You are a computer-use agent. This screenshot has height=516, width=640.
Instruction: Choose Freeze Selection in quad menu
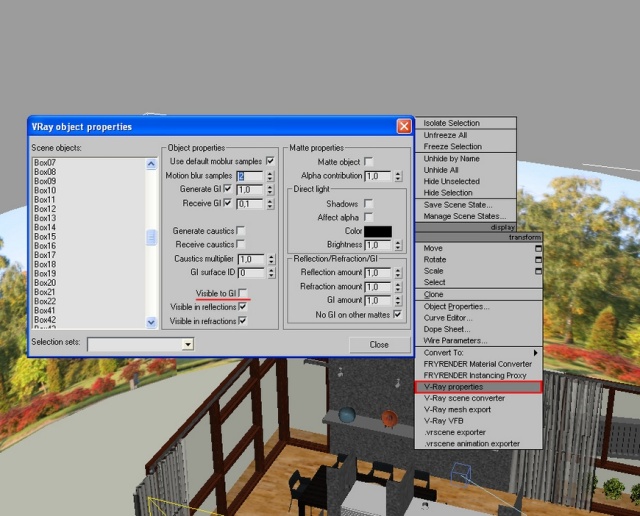[466, 147]
